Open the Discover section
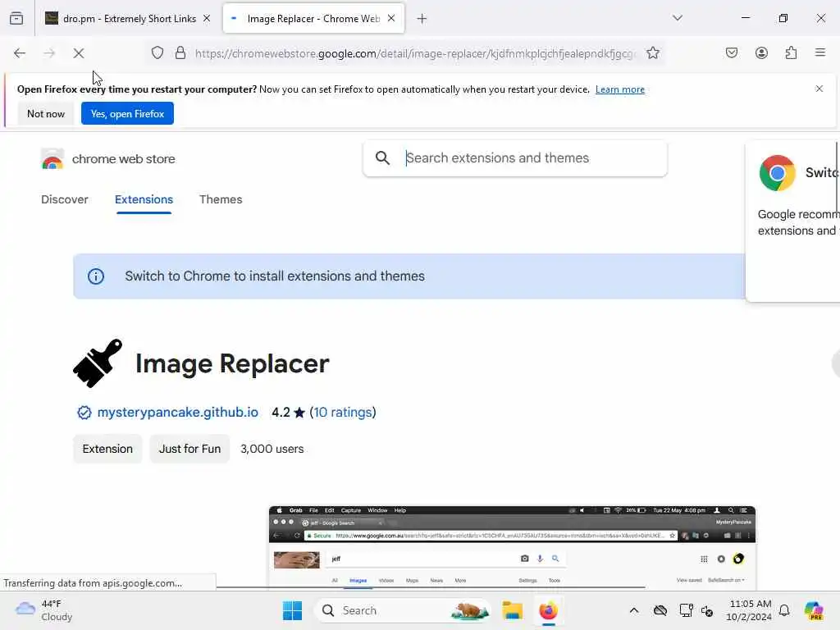The width and height of the screenshot is (840, 630). coord(65,200)
